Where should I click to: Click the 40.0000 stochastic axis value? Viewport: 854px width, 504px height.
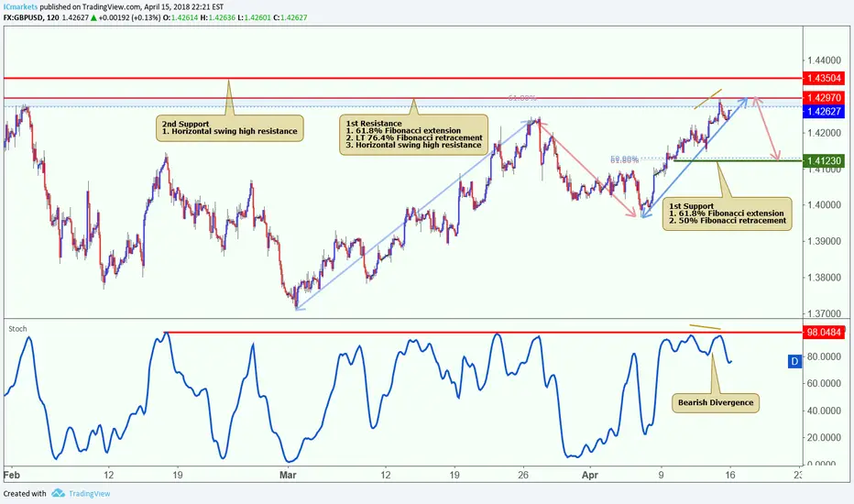click(x=824, y=411)
